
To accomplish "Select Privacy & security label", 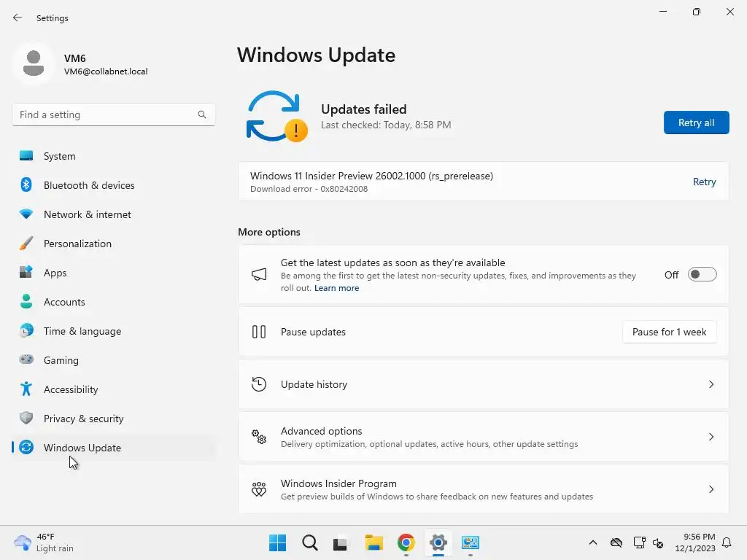I will click(x=83, y=419).
